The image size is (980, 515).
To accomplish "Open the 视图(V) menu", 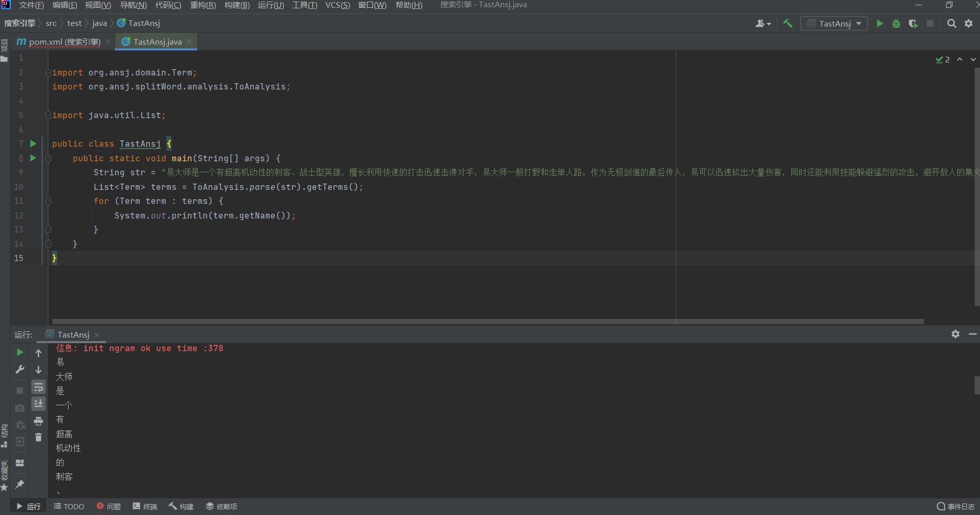I will pos(98,5).
